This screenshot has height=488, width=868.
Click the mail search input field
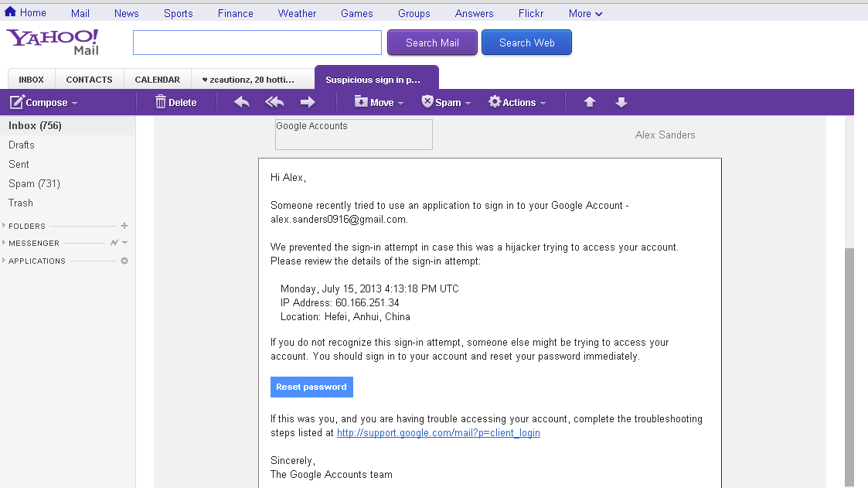(x=257, y=43)
